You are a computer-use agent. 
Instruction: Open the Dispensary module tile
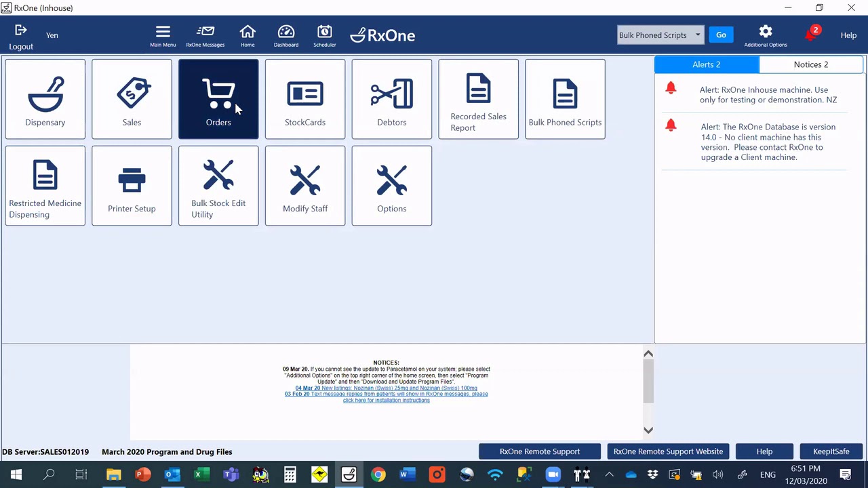45,99
